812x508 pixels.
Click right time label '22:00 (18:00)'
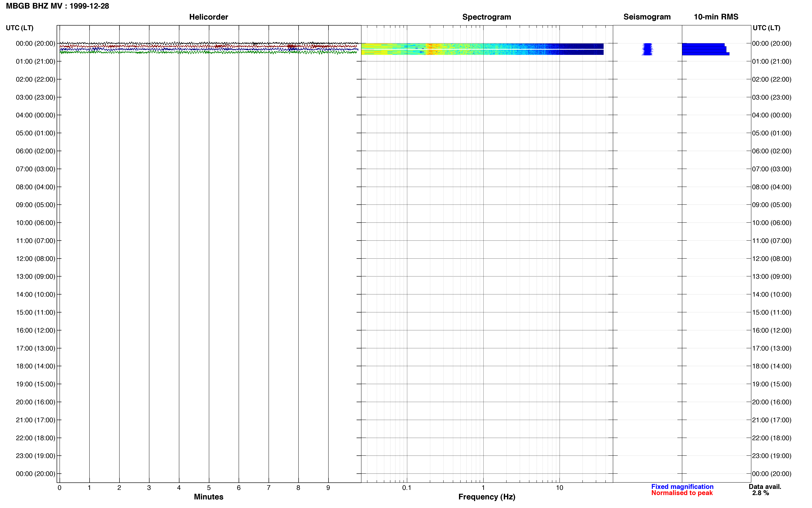[772, 438]
